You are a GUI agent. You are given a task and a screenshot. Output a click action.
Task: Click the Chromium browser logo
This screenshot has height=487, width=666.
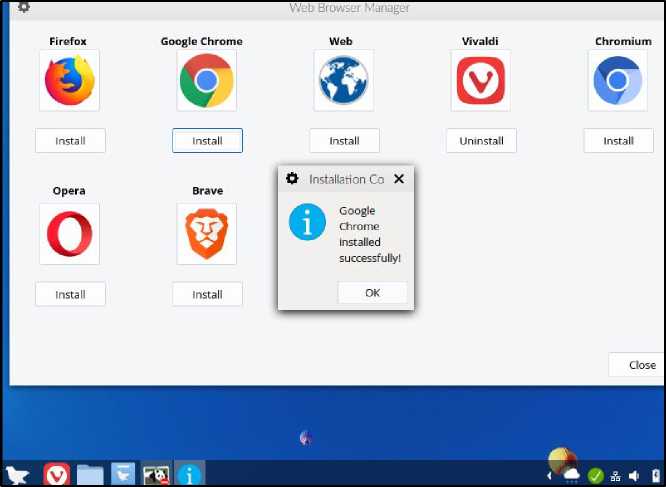618,81
